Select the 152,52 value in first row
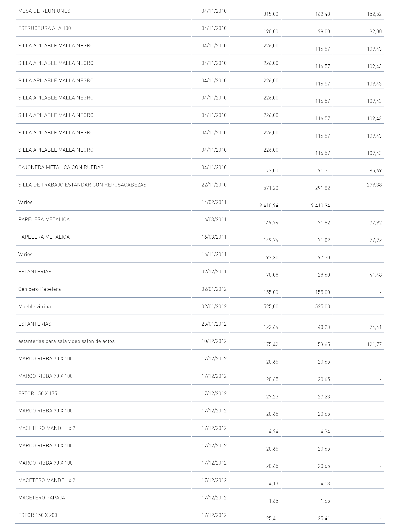Image resolution: width=407 pixels, height=532 pixels. pos(374,14)
